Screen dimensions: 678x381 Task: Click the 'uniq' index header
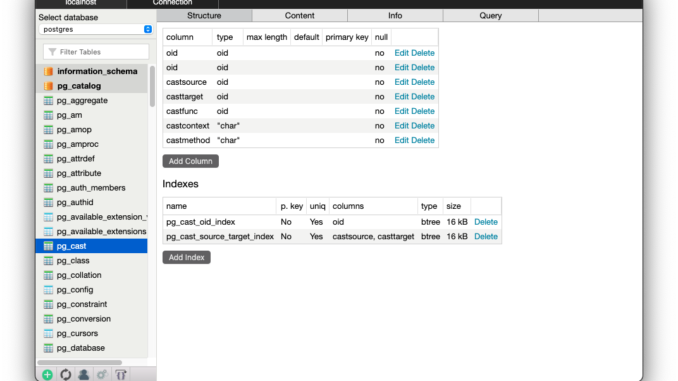(317, 206)
